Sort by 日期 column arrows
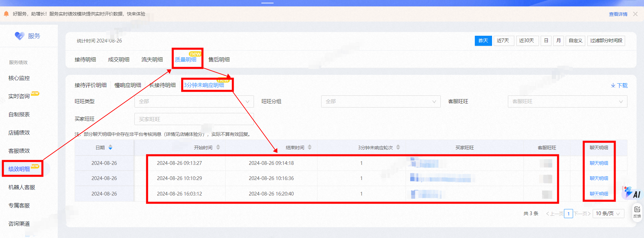Viewport: 644px width, 238px height. [x=110, y=148]
